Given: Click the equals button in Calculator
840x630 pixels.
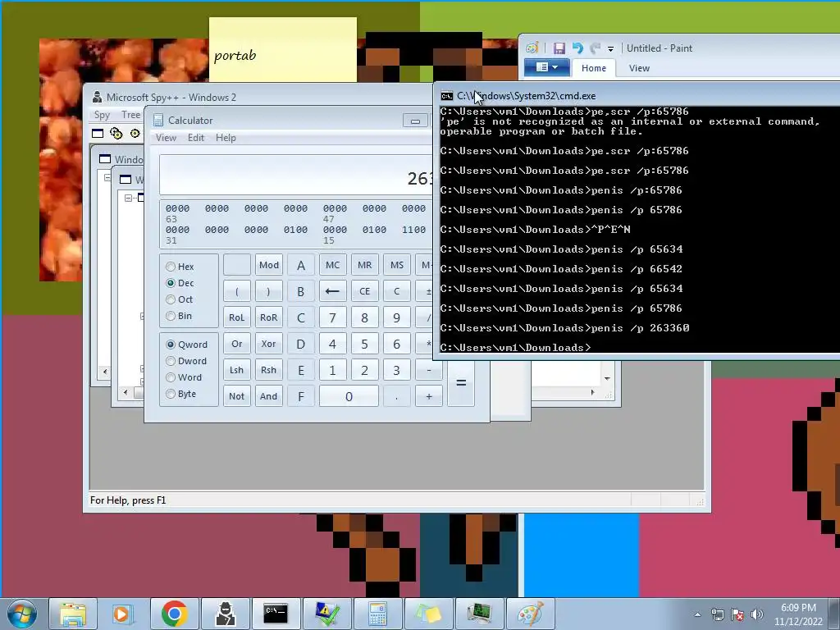Looking at the screenshot, I should coord(461,382).
